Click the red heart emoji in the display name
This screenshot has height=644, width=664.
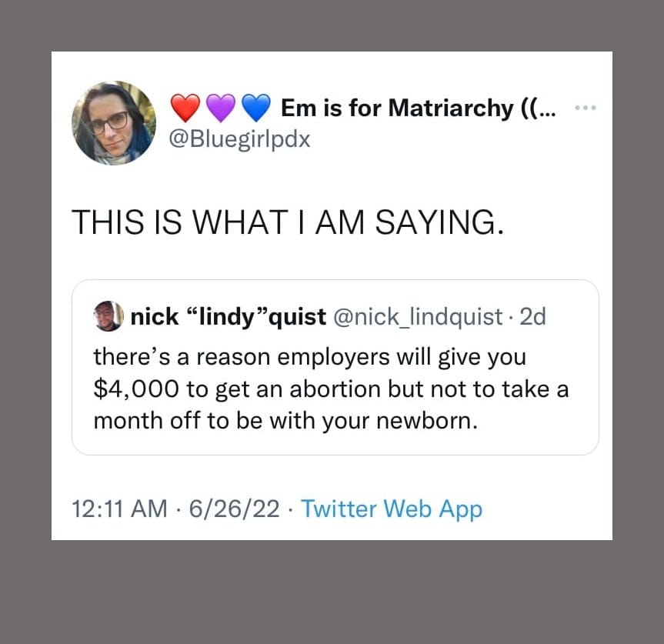(x=185, y=108)
